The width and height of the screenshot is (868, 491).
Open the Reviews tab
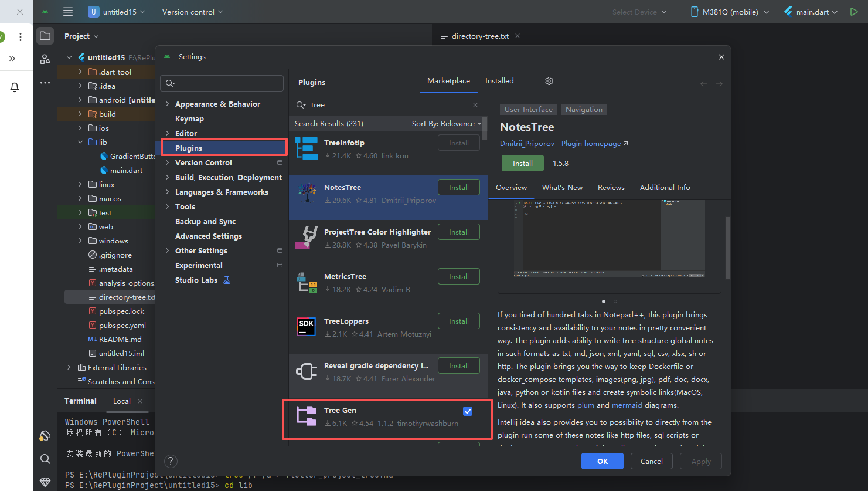pyautogui.click(x=611, y=188)
